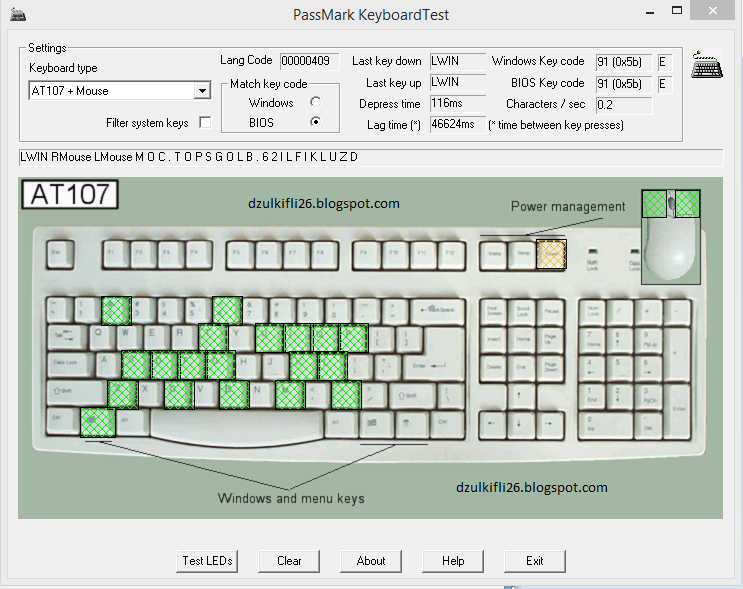Viewport: 743px width, 589px height.
Task: Click the Depress time field 116ms
Action: (458, 103)
